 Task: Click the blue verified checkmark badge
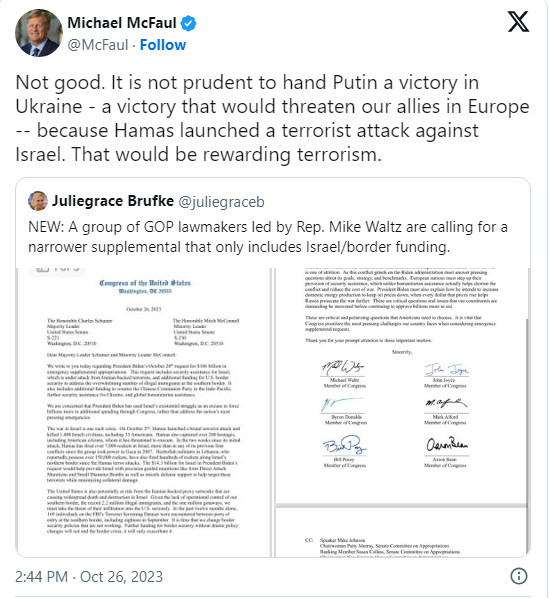(188, 23)
